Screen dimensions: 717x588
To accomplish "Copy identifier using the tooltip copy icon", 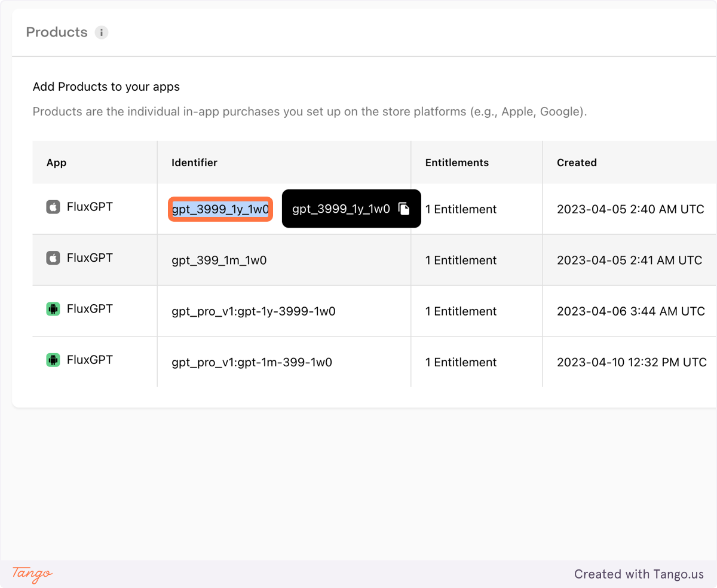I will pos(405,209).
